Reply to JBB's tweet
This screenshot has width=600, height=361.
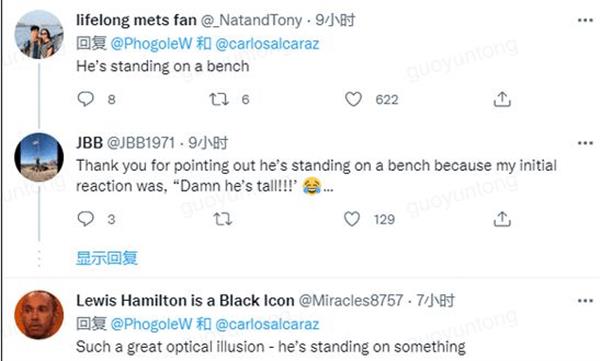(85, 219)
